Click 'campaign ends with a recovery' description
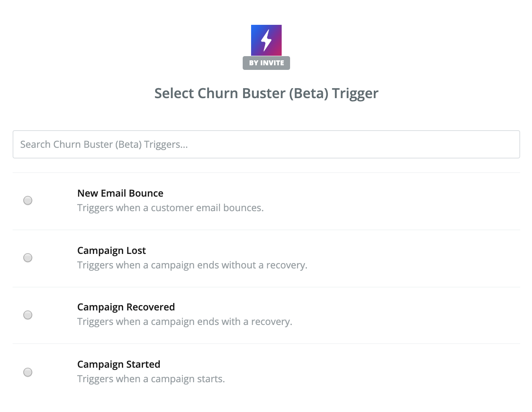 pyautogui.click(x=185, y=322)
